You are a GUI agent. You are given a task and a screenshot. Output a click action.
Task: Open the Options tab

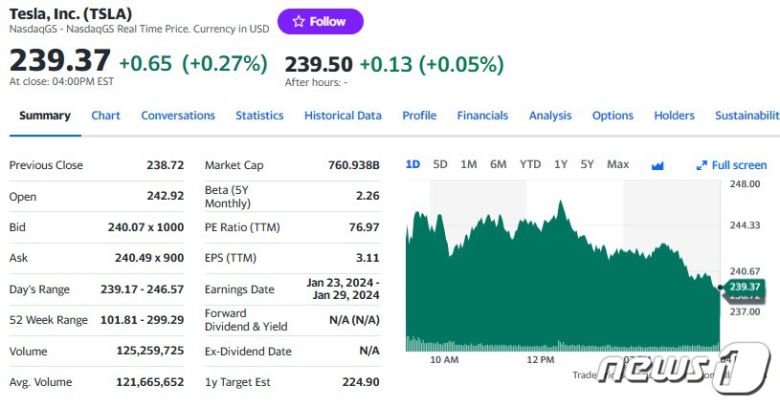point(612,115)
